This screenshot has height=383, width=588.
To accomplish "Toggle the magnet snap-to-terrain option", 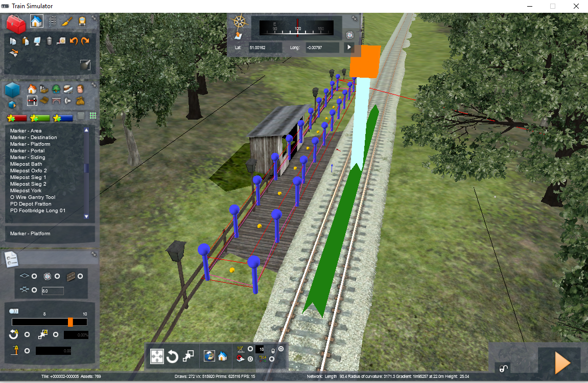I will click(x=250, y=359).
